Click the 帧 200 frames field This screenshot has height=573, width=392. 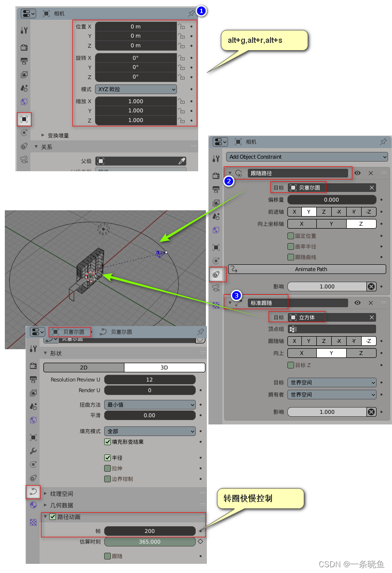click(x=150, y=531)
